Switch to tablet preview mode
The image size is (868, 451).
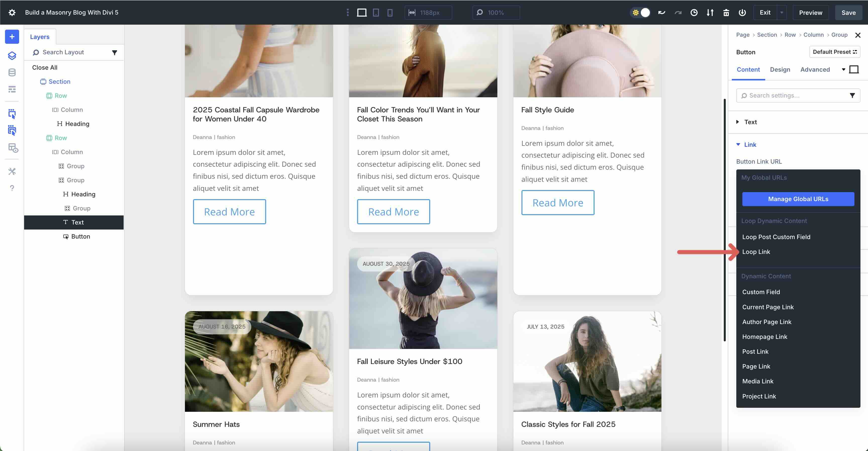tap(376, 13)
